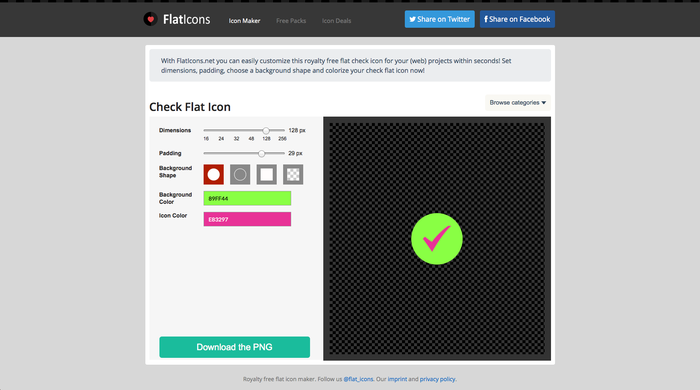The height and width of the screenshot is (390, 700).
Task: Pick the square background shape
Action: [267, 174]
